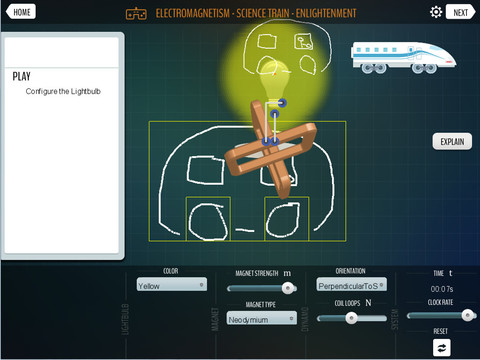Open the Magnet Type dropdown showing Neodymium
This screenshot has height=360, width=480.
pos(262,319)
